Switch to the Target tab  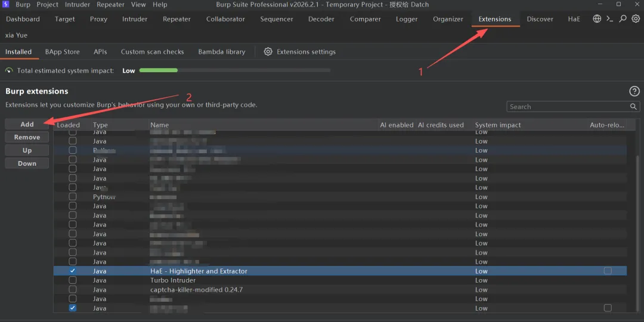click(x=65, y=19)
